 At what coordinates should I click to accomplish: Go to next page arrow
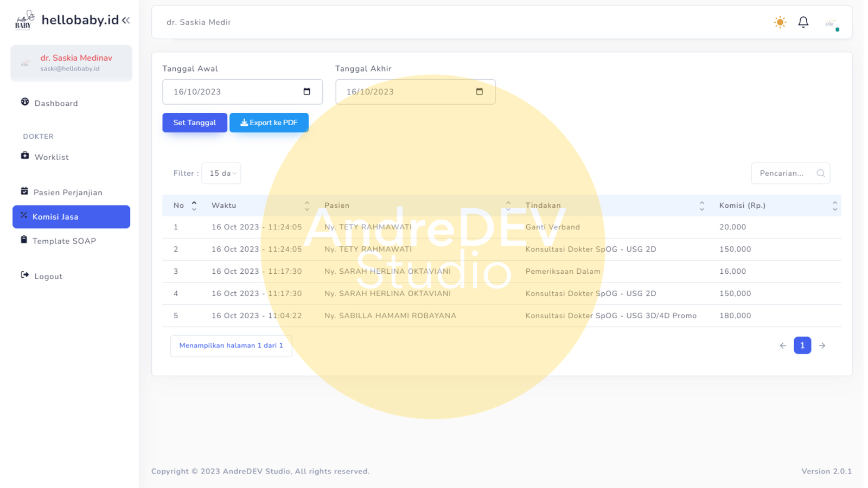[x=822, y=345]
